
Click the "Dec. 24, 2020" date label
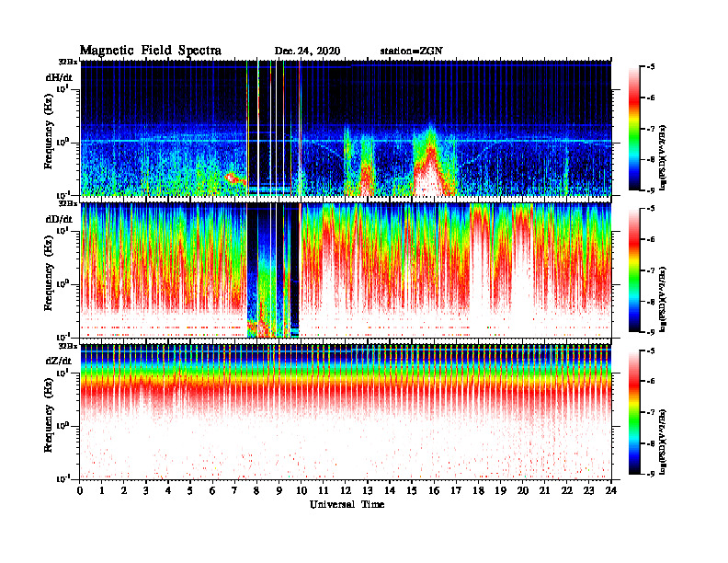(307, 52)
